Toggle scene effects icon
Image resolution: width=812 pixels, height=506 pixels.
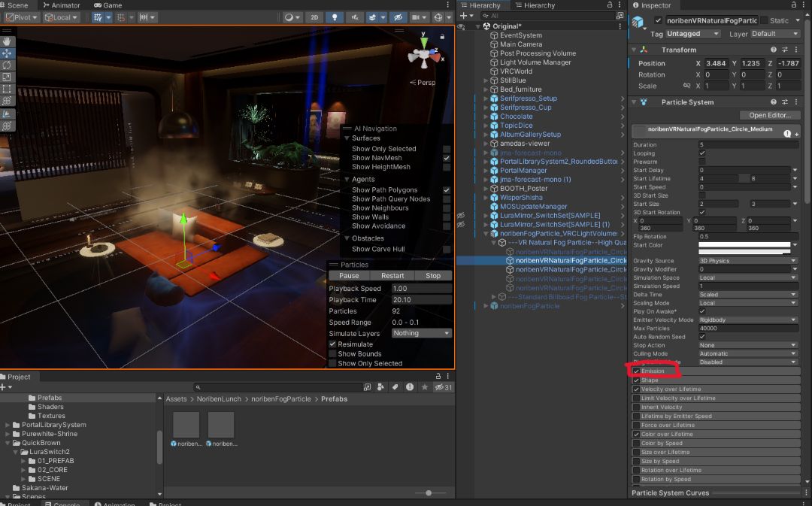click(372, 17)
